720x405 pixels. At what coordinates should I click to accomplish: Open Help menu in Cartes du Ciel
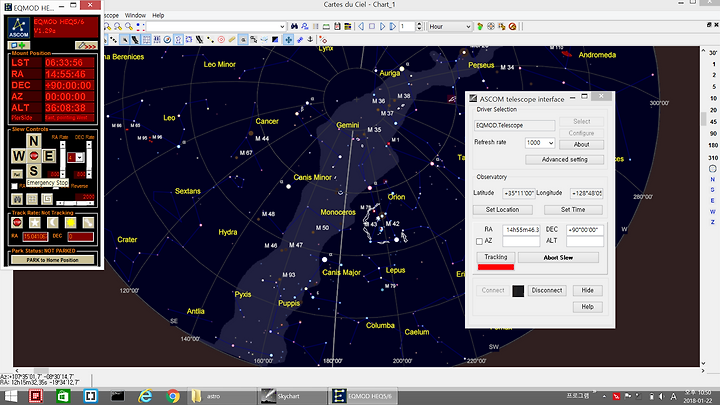point(158,15)
